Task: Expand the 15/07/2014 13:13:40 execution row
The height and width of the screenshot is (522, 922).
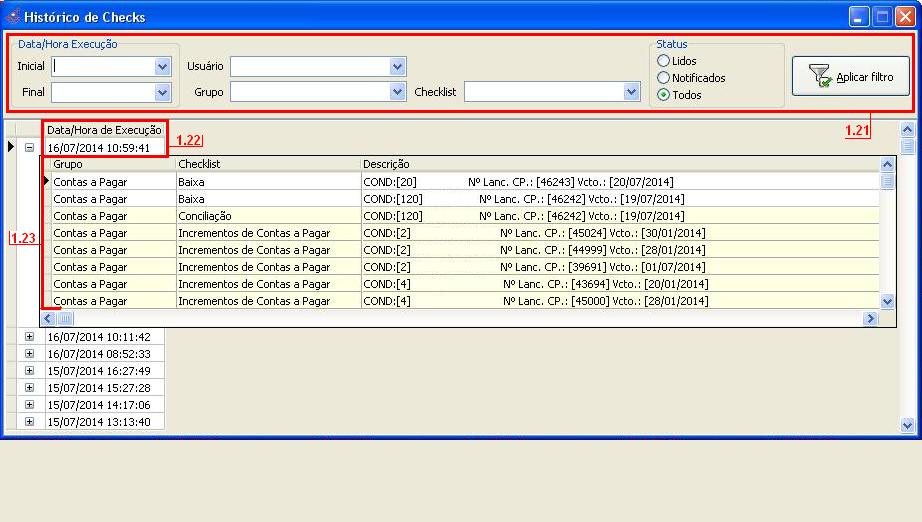Action: click(29, 422)
